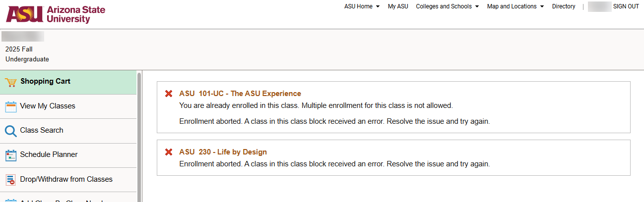Image resolution: width=644 pixels, height=202 pixels.
Task: Expand the ASU Home dropdown
Action: 362,6
